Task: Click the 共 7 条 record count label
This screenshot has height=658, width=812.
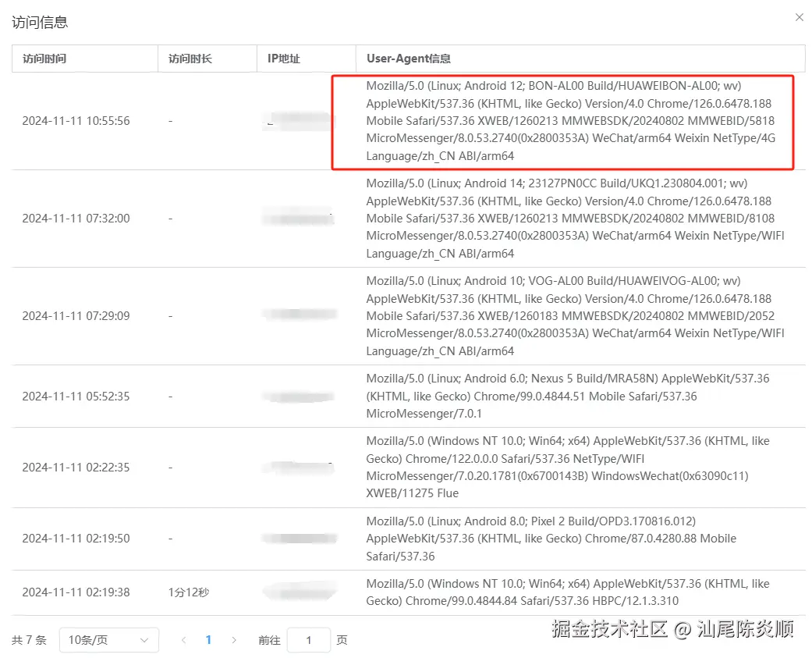Action: click(x=29, y=639)
